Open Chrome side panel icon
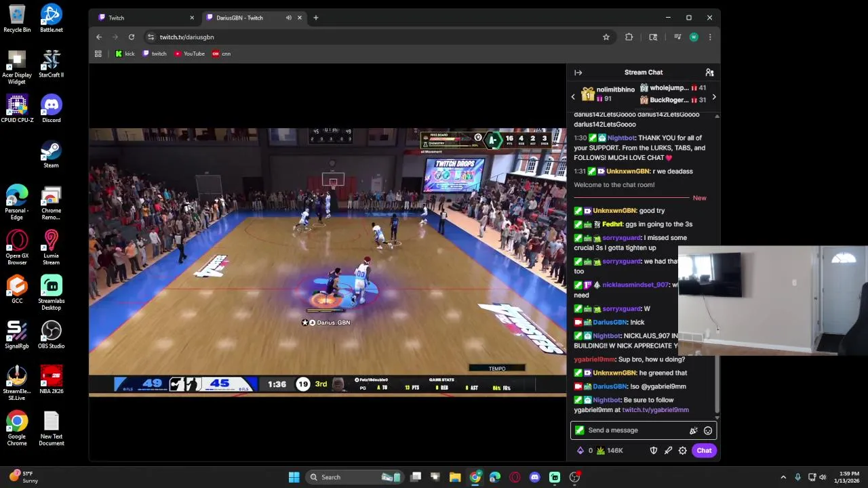Viewport: 868px width, 488px height. pyautogui.click(x=653, y=37)
